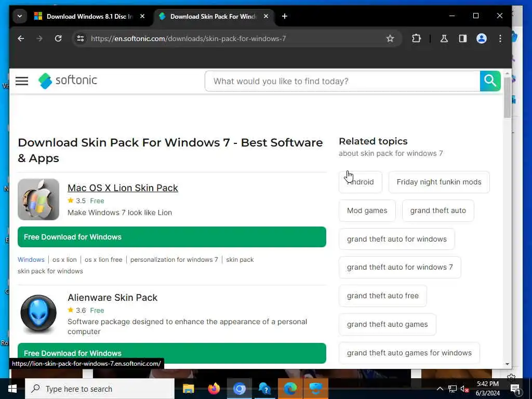Select the os x lion free tag
The height and width of the screenshot is (399, 532).
pos(103,260)
